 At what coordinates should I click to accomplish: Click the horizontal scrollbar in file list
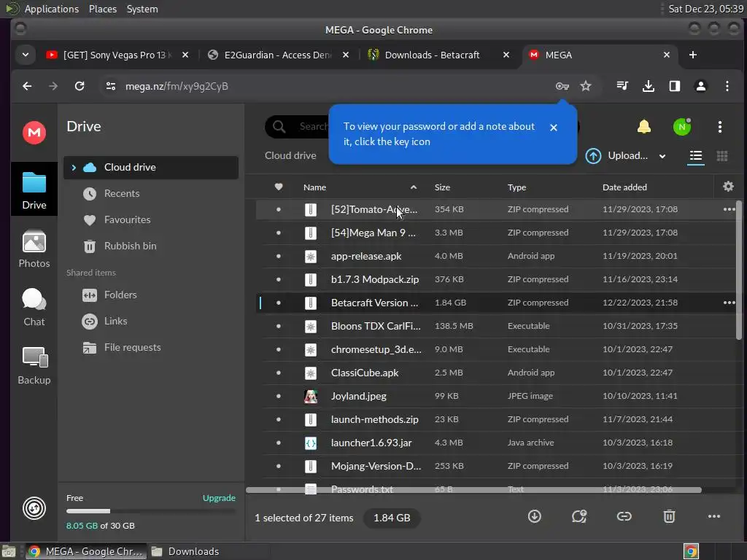(x=473, y=489)
